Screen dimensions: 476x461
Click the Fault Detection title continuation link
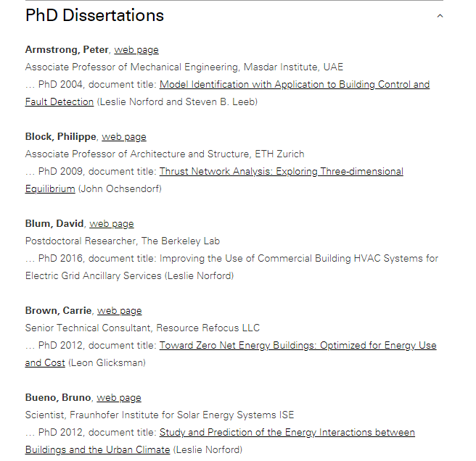59,102
